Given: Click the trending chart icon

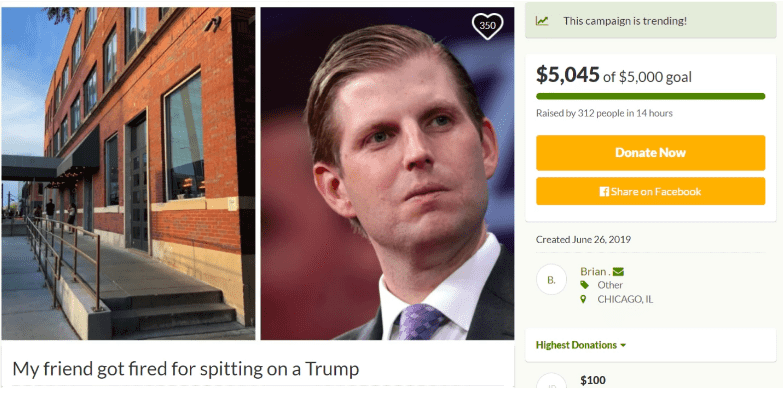Looking at the screenshot, I should click(x=542, y=21).
